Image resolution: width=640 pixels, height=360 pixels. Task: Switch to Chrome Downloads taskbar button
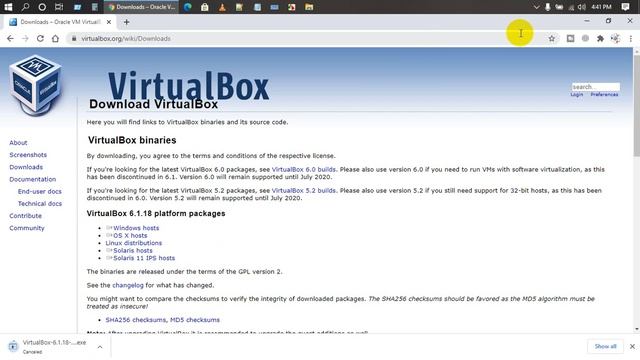142,7
